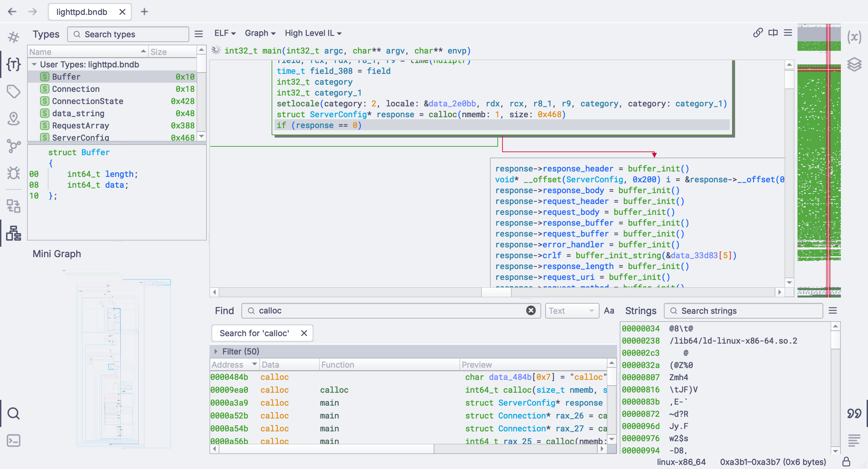Open a new tab with plus button
868x469 pixels.
[144, 12]
